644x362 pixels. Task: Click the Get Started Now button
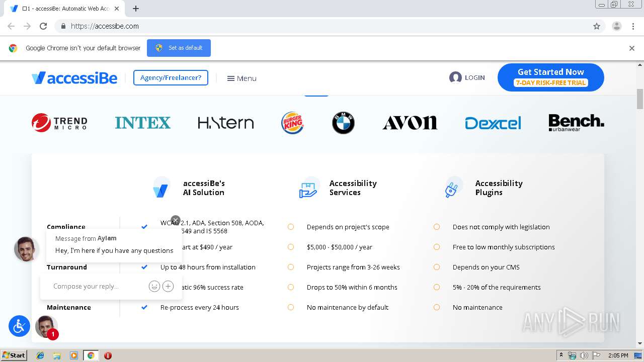pos(550,77)
